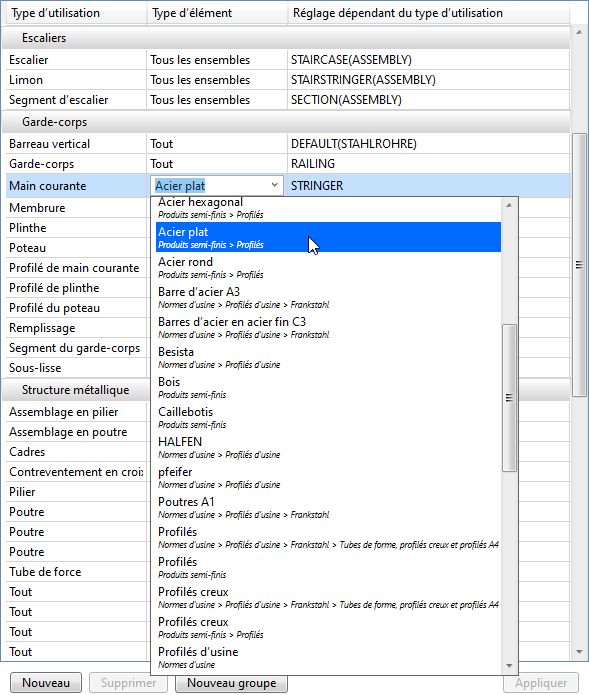This screenshot has height=695, width=589.
Task: Pick Profilés creux under Produits semi-finis > Profilés
Action: [328, 627]
